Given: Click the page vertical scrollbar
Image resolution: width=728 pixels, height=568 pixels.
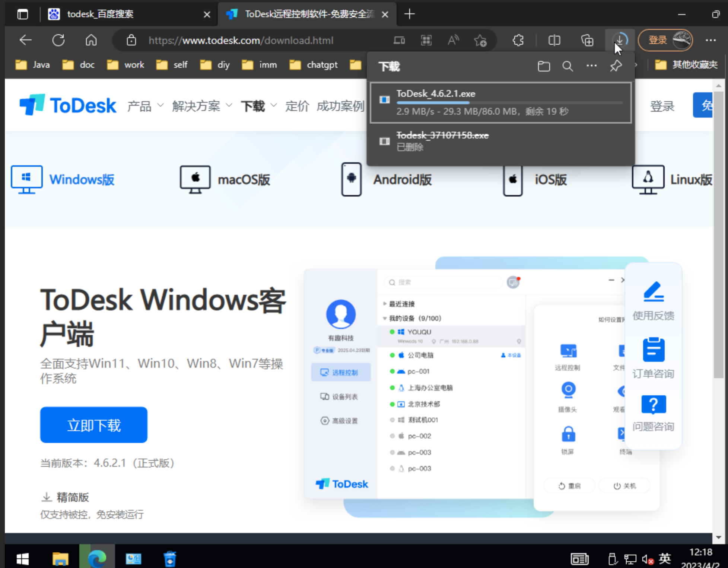Looking at the screenshot, I should [x=718, y=234].
